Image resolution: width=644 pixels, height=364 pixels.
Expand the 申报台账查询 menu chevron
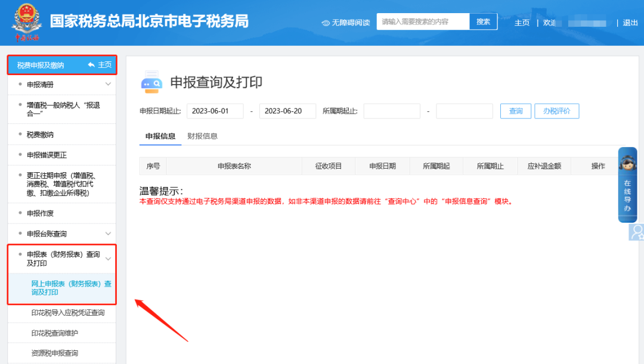coord(108,234)
